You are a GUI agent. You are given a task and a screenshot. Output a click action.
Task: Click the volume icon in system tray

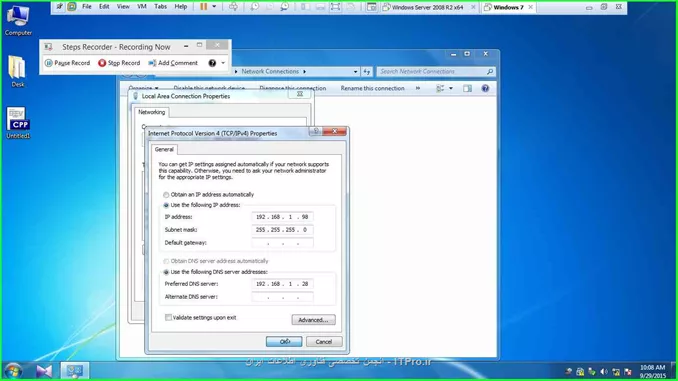click(604, 371)
